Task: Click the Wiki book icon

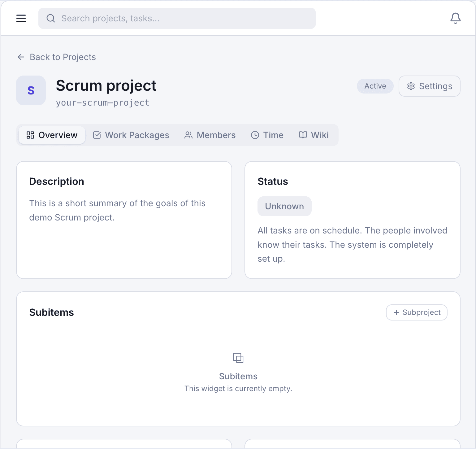Action: tap(303, 135)
